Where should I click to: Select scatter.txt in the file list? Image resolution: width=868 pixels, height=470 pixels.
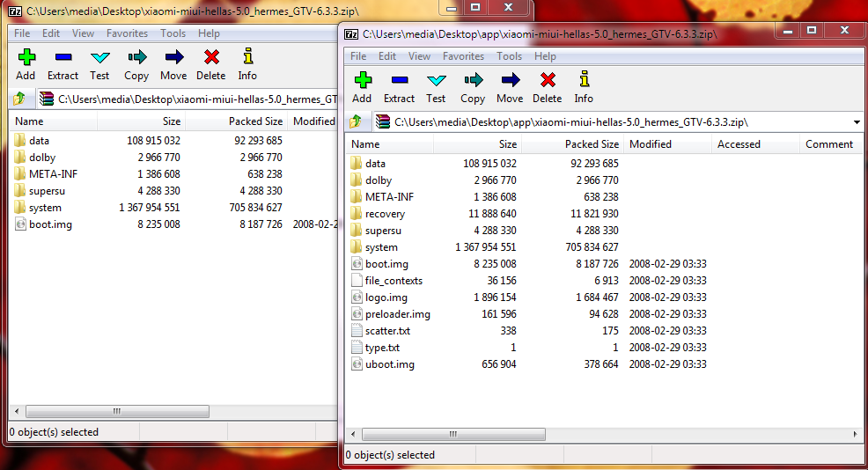click(x=387, y=331)
